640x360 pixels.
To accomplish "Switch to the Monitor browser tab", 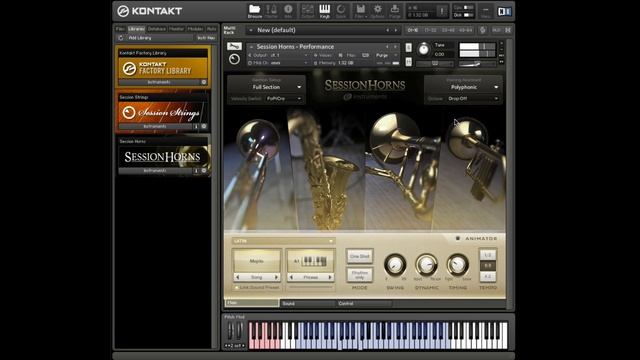I will tap(176, 29).
